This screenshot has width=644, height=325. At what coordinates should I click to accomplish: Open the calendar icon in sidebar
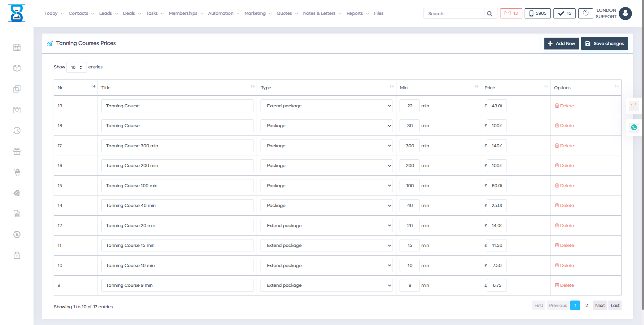(17, 48)
